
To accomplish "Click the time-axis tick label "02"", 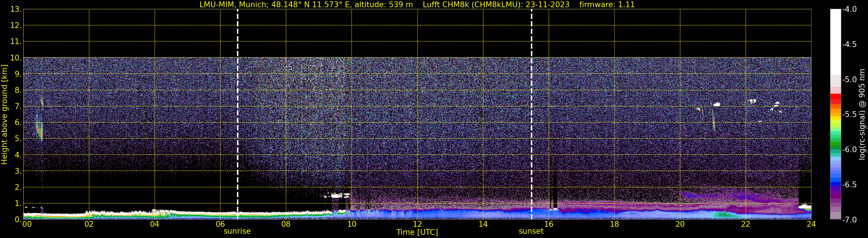I will pyautogui.click(x=89, y=224).
